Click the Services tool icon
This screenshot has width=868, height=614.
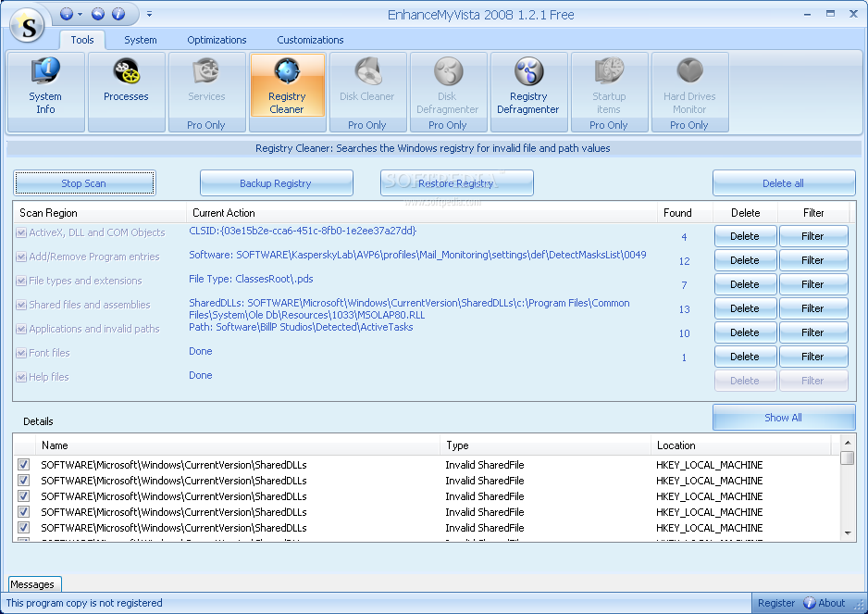coord(206,71)
